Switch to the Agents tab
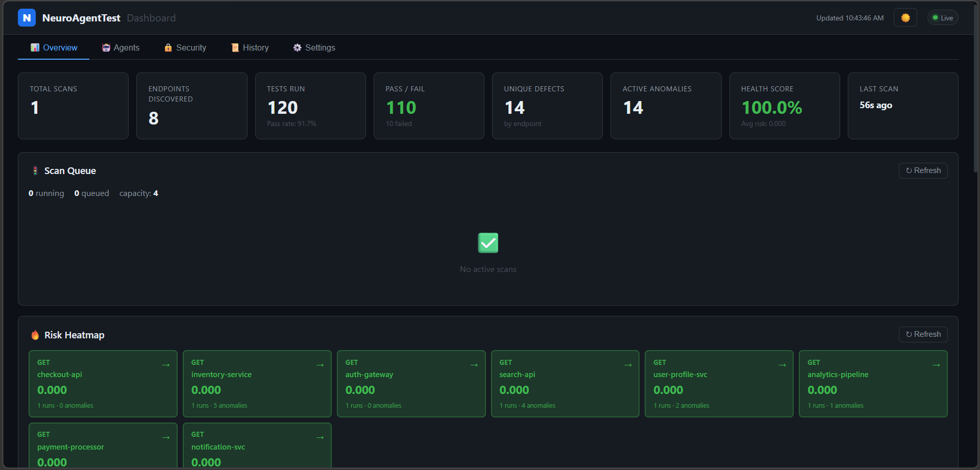This screenshot has height=470, width=980. [120, 47]
